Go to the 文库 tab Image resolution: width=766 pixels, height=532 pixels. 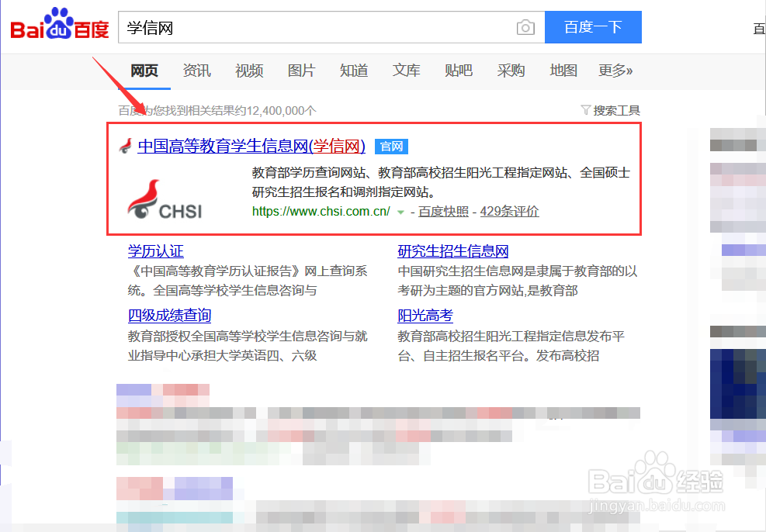coord(407,71)
